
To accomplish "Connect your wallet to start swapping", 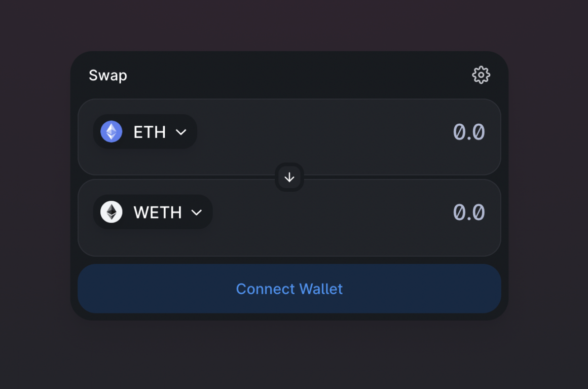I will pyautogui.click(x=289, y=289).
